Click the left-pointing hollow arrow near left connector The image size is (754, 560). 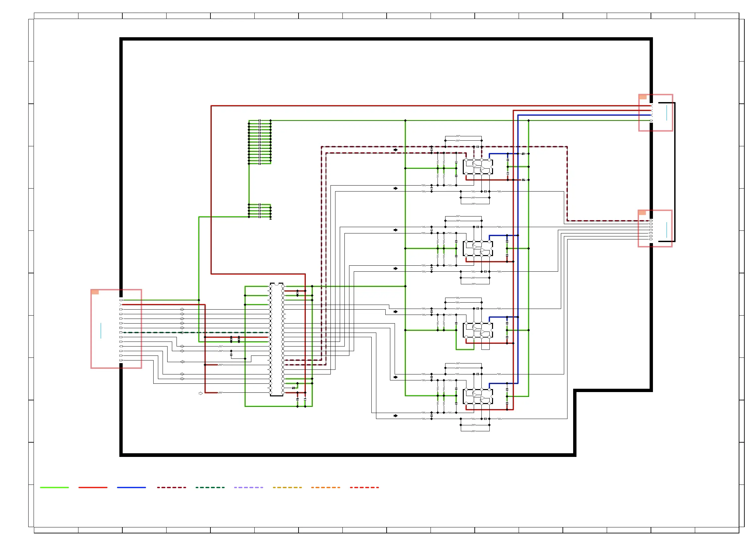pos(182,362)
